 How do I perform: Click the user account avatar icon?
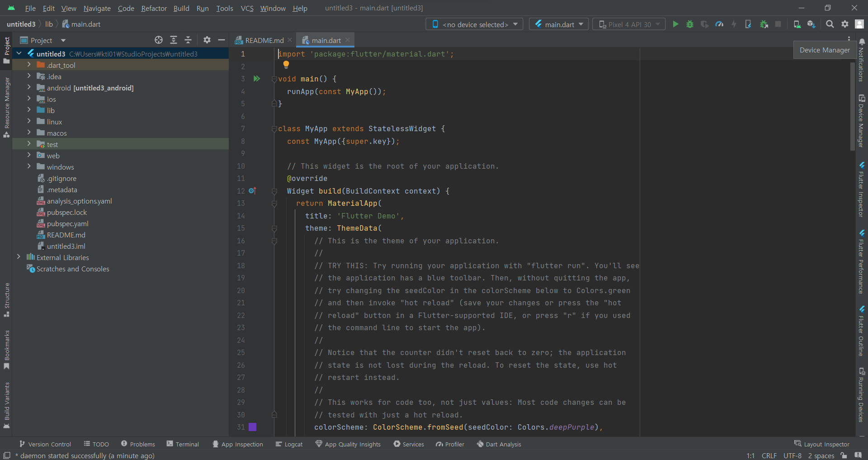point(859,24)
